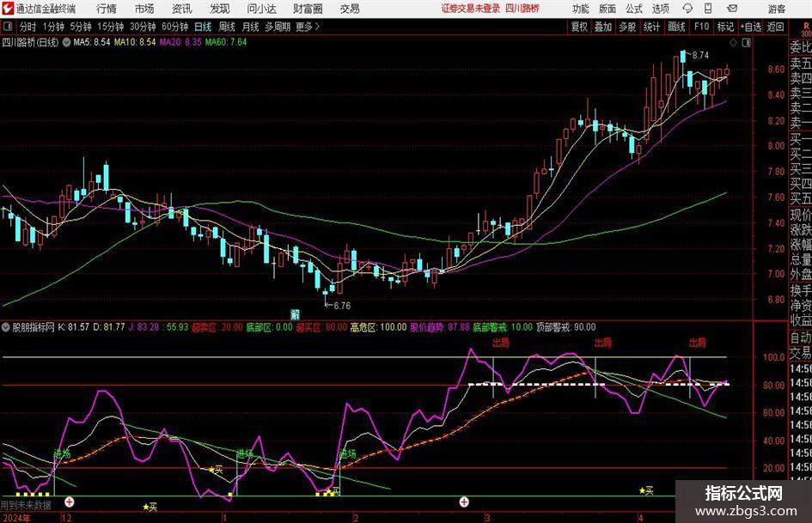Screen dimensions: 812x523
Task: Open the 版面 menu
Action: coord(607,9)
